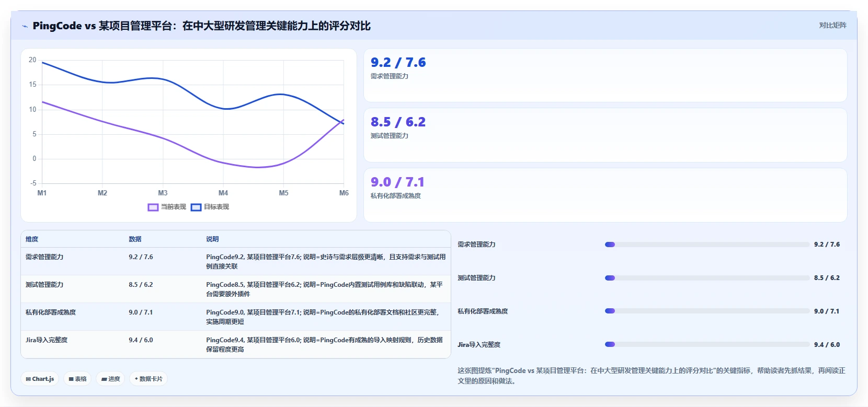Click description starting PingCode9.4
Viewport: 868px width, 407px height.
coord(324,345)
